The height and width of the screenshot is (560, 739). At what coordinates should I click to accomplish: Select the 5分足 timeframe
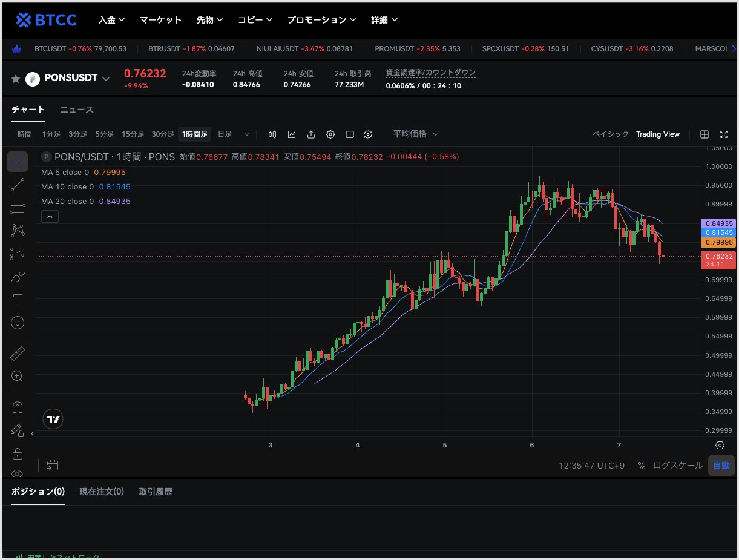(105, 134)
